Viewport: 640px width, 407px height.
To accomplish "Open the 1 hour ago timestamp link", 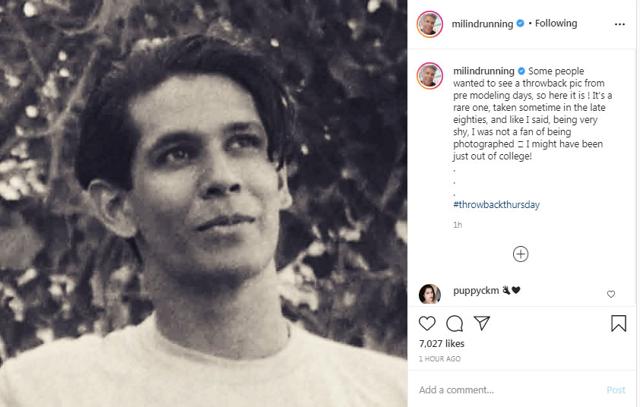I will [x=439, y=358].
